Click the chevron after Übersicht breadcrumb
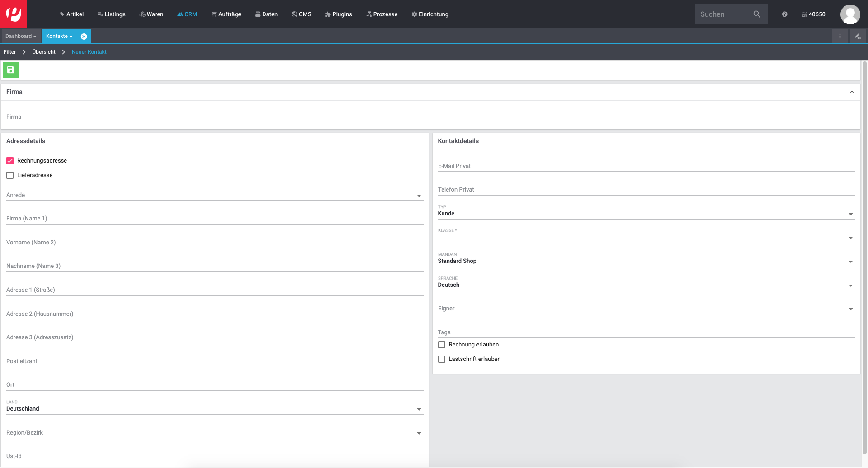868x468 pixels. coord(64,52)
